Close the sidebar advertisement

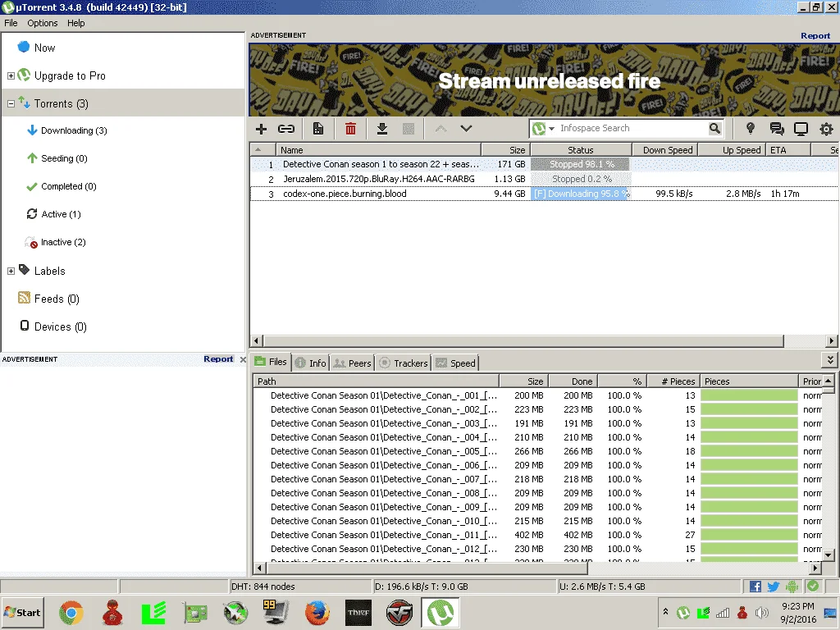pyautogui.click(x=243, y=359)
